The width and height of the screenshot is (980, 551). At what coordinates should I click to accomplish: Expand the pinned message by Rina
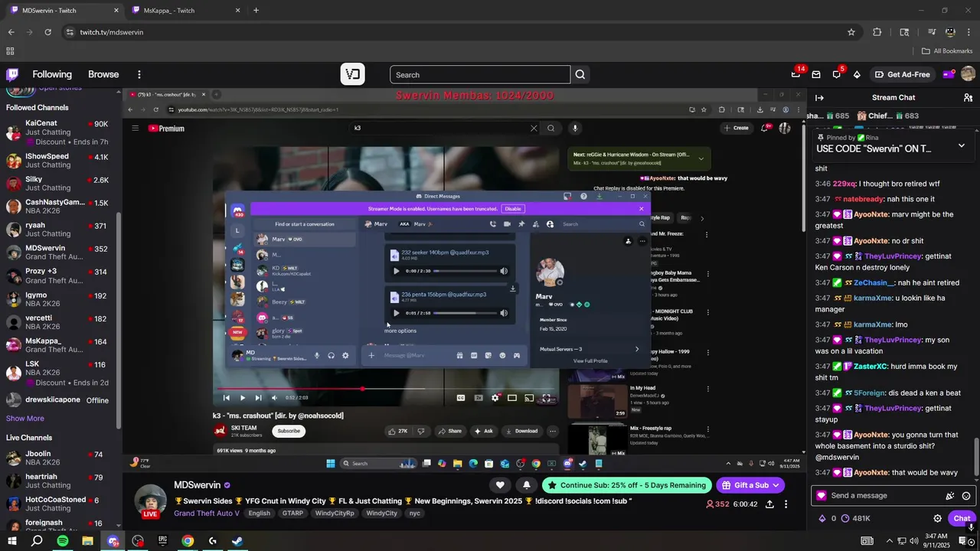(x=962, y=145)
